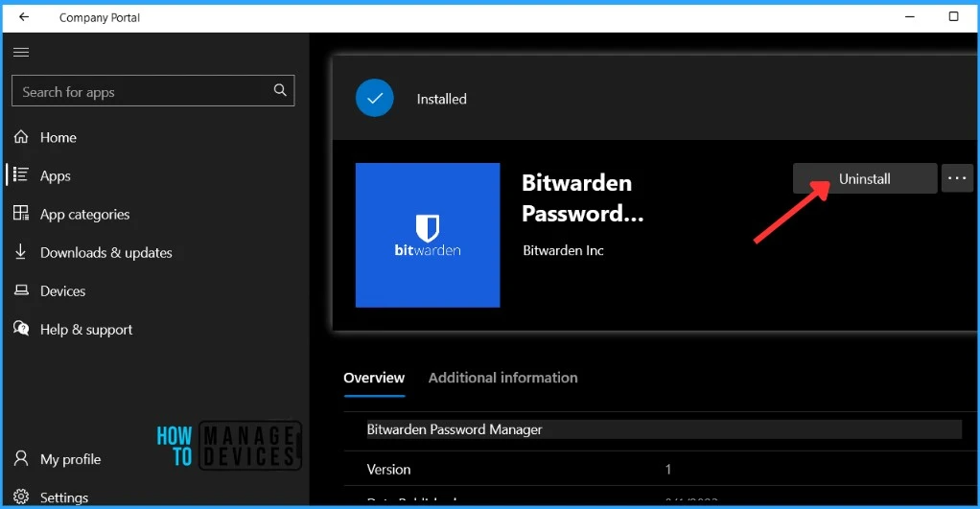
Task: Click the Installed status text
Action: point(441,99)
